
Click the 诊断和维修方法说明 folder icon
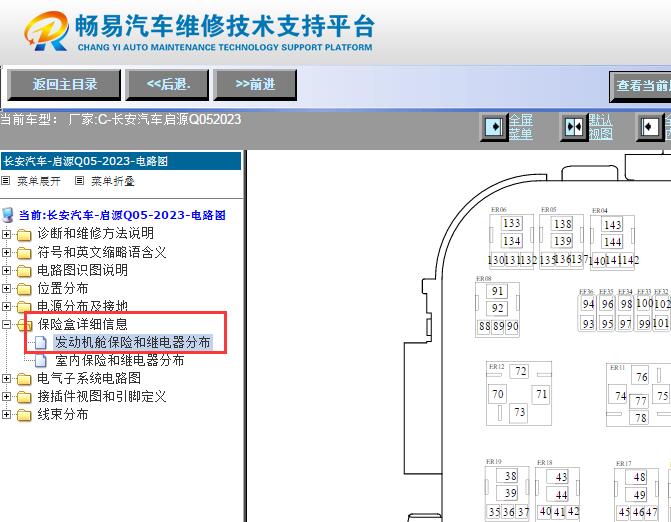tap(24, 234)
